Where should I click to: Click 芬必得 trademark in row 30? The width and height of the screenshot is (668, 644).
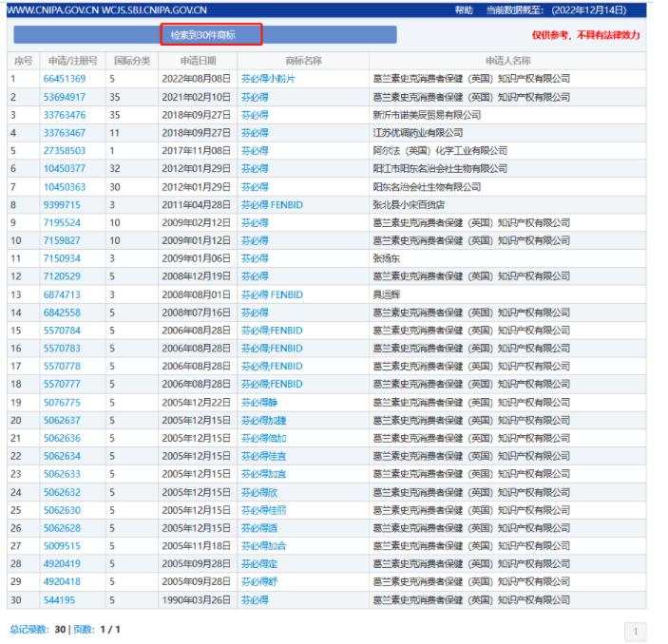[x=255, y=600]
